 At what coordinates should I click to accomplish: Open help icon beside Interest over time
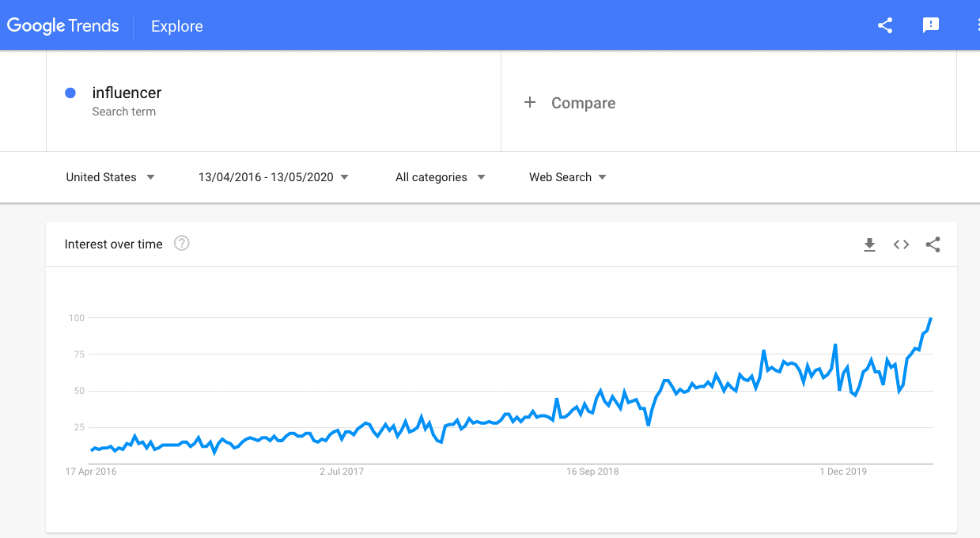181,244
